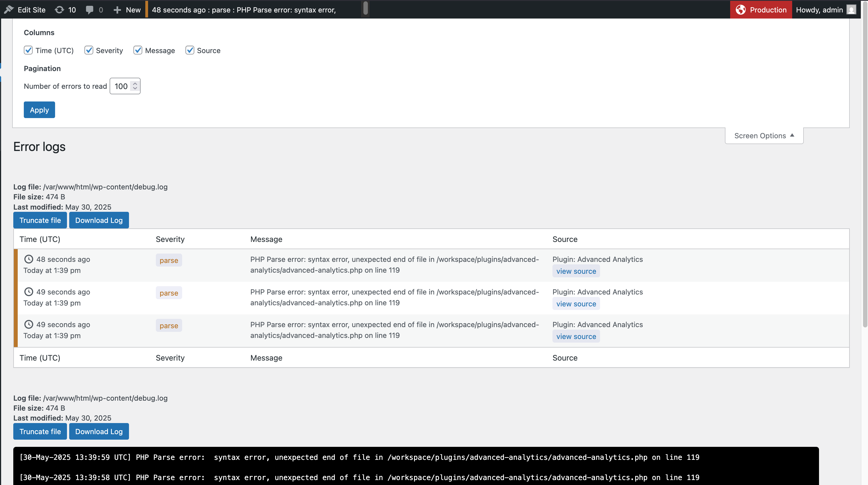Image resolution: width=868 pixels, height=485 pixels.
Task: Click parse badge in 48 seconds ago row
Action: (x=169, y=260)
